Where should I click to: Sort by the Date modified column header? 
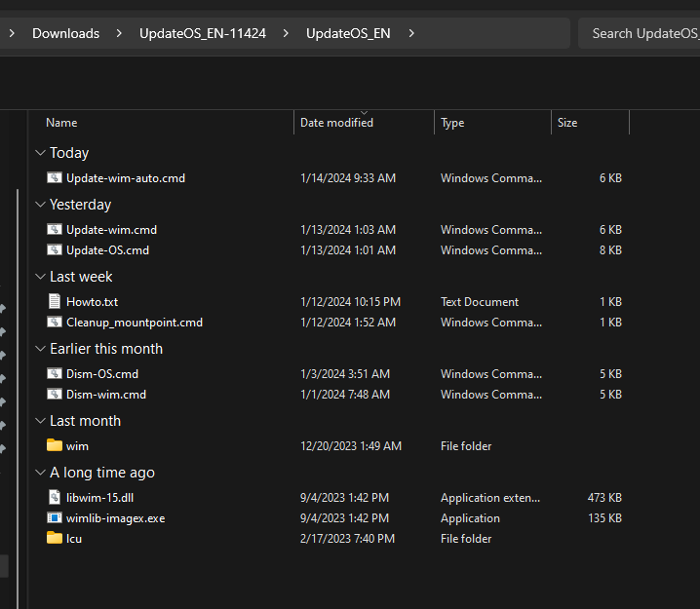pos(364,123)
